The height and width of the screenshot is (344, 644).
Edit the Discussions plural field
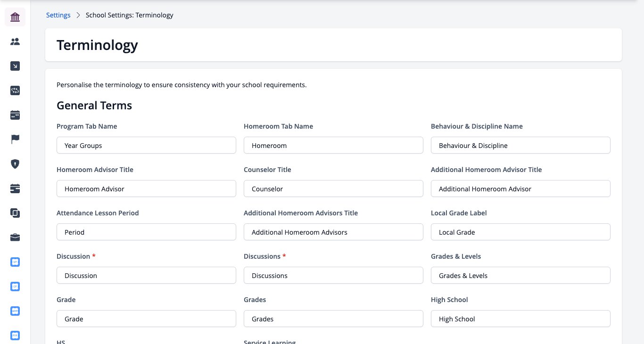[333, 275]
